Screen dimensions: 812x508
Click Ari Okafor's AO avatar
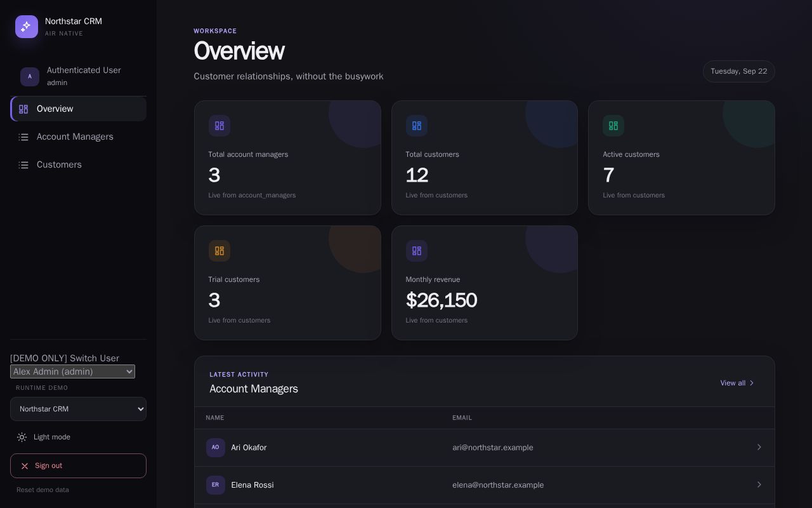pyautogui.click(x=216, y=448)
